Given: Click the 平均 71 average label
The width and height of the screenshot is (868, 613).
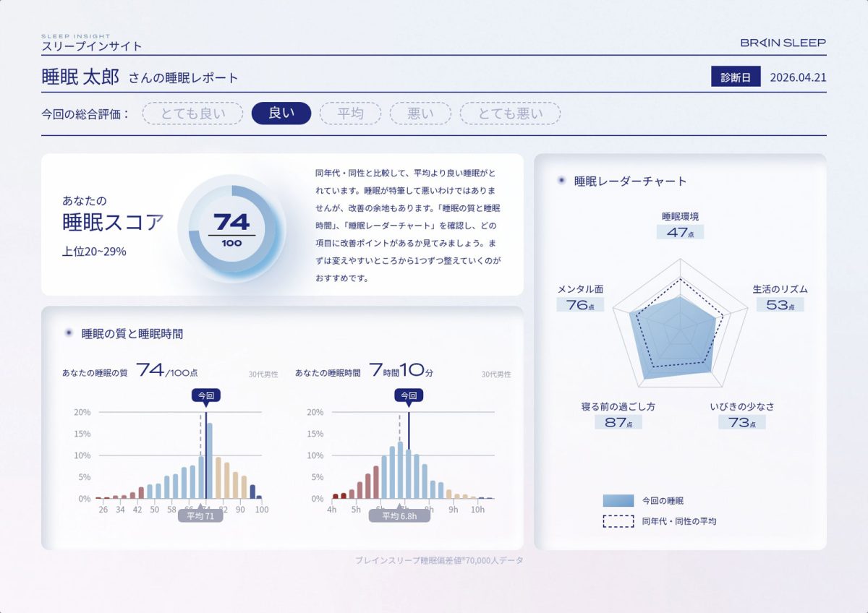Looking at the screenshot, I should (200, 515).
